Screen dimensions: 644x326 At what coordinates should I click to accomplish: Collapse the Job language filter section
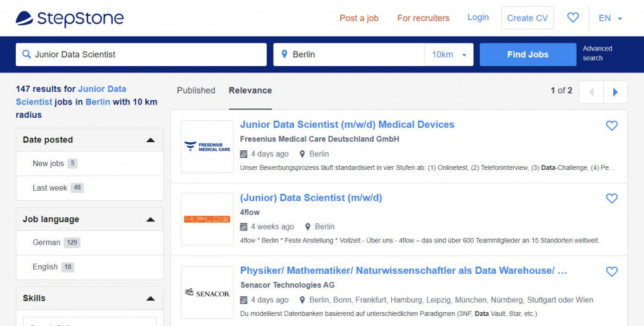[x=150, y=219]
